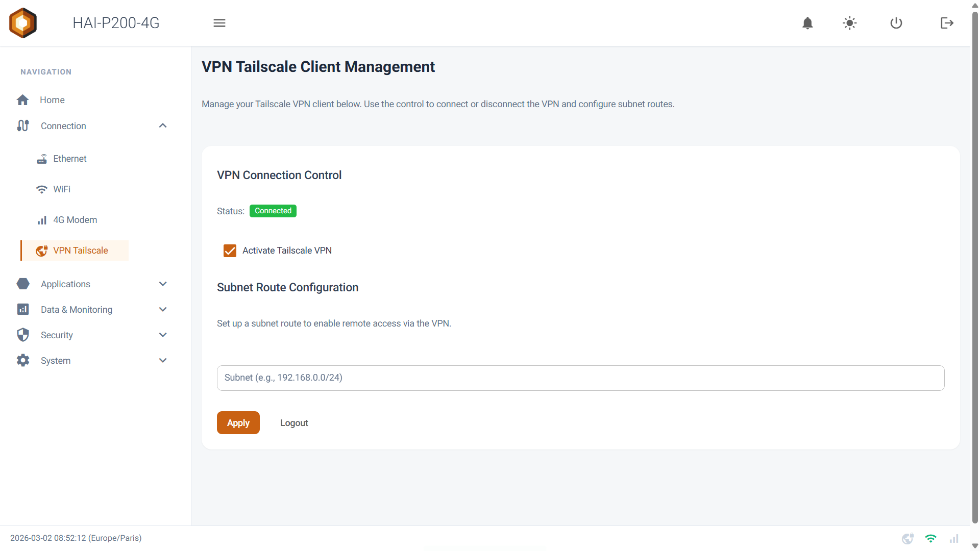Uncheck Activate Tailscale VPN checkbox
The image size is (980, 551).
click(230, 251)
